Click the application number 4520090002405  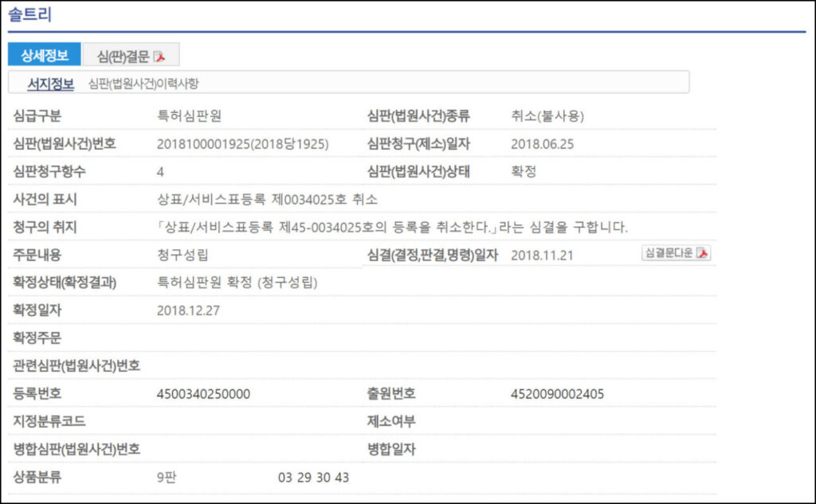click(x=558, y=394)
